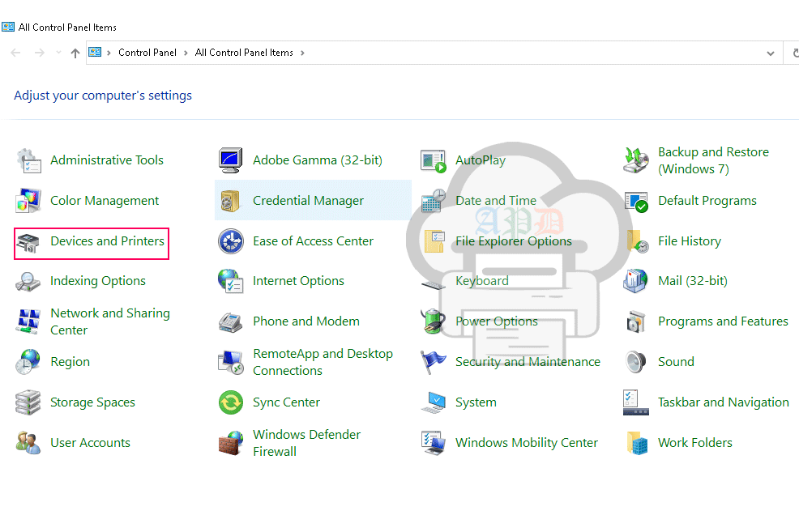The image size is (799, 532).
Task: Click the Storage Spaces drives icon
Action: click(28, 402)
